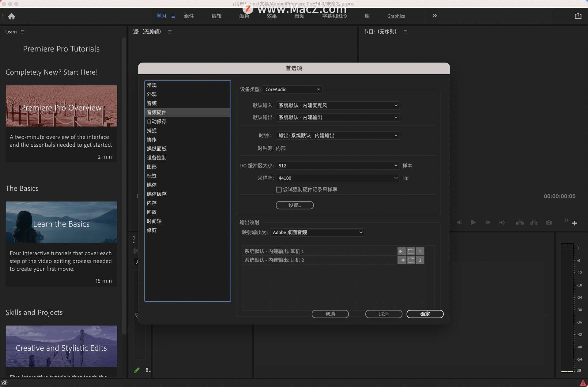Open the 映射输出为 Adobe 桌面音频 dropdown

coord(317,232)
